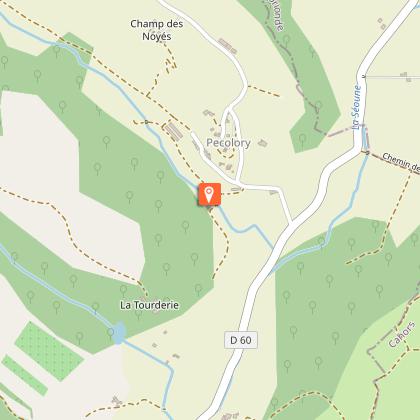Screen dimensions: 420x420
Task: Click the light green orchard plot
Action: coord(49,351)
